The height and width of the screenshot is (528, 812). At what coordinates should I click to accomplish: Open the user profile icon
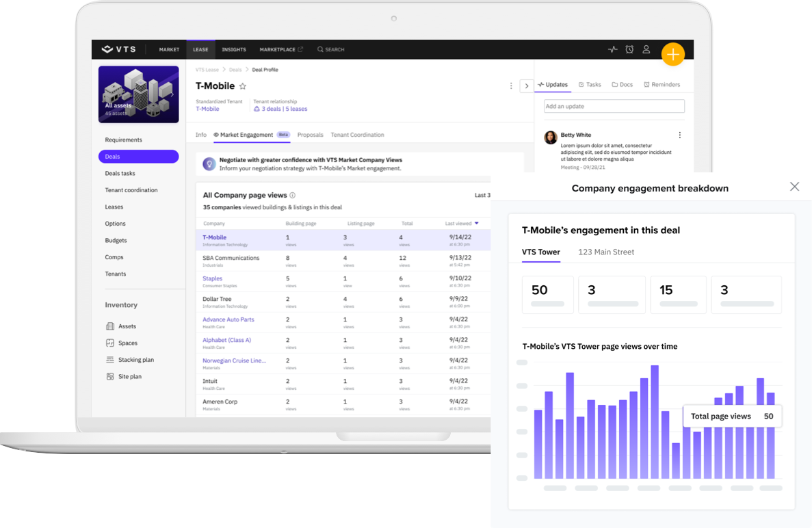point(646,49)
